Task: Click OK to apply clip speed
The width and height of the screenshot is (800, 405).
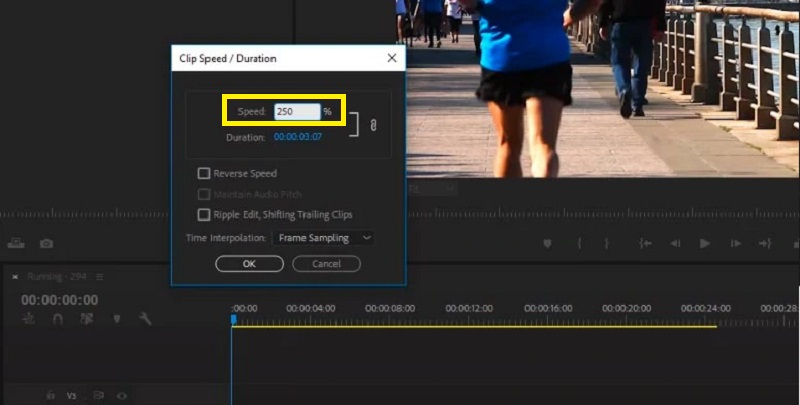Action: point(249,264)
